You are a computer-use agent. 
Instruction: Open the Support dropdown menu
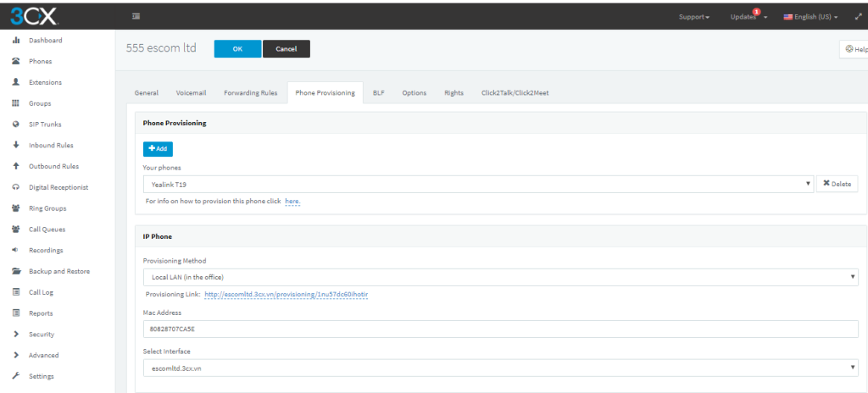coord(694,17)
